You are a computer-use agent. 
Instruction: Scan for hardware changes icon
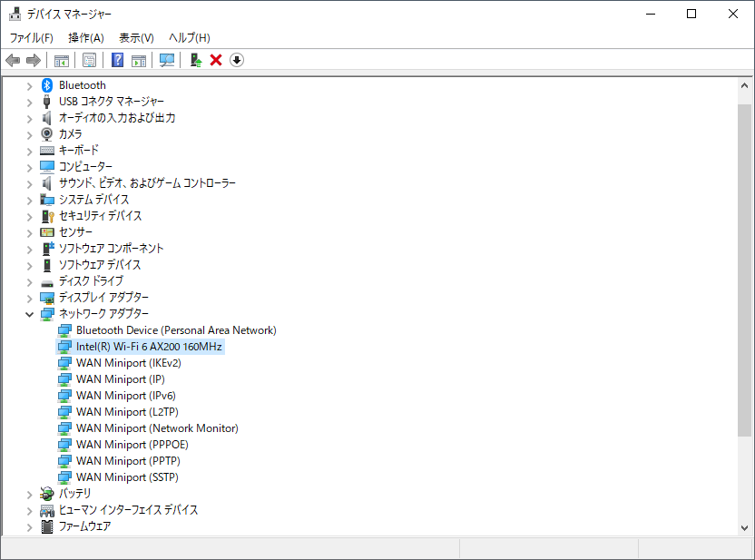click(167, 60)
